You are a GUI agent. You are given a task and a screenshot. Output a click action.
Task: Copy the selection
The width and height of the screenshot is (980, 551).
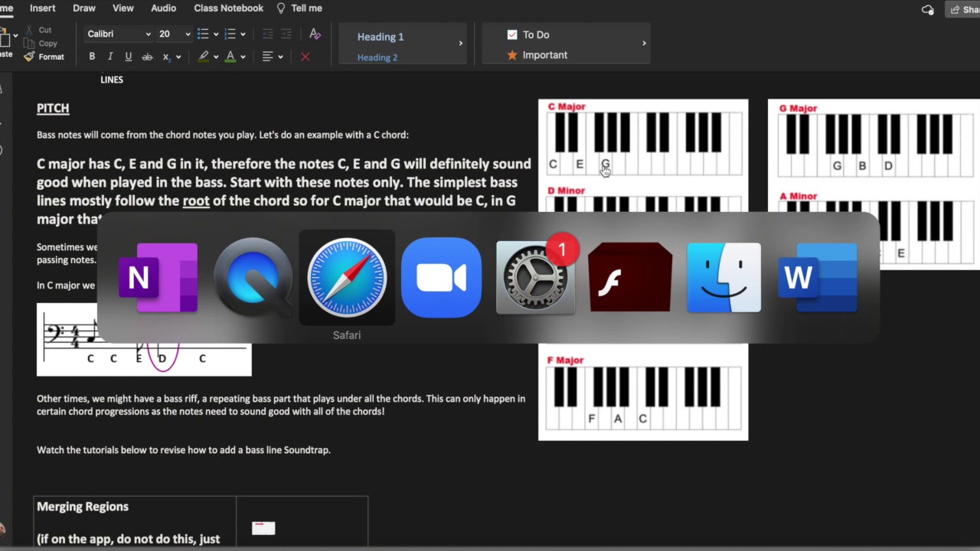(x=41, y=44)
